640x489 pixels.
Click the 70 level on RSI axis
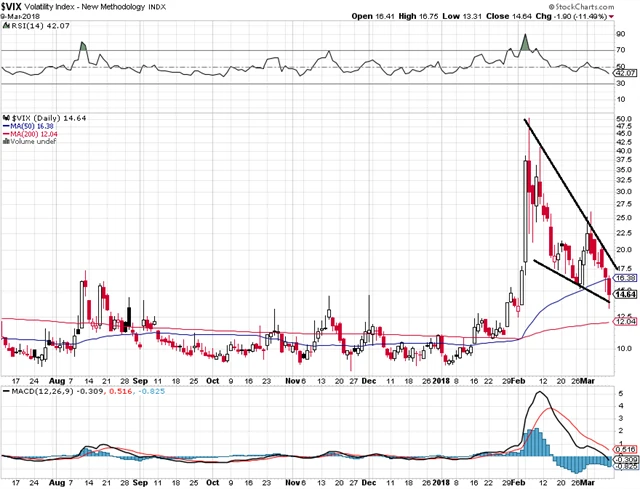click(x=621, y=50)
